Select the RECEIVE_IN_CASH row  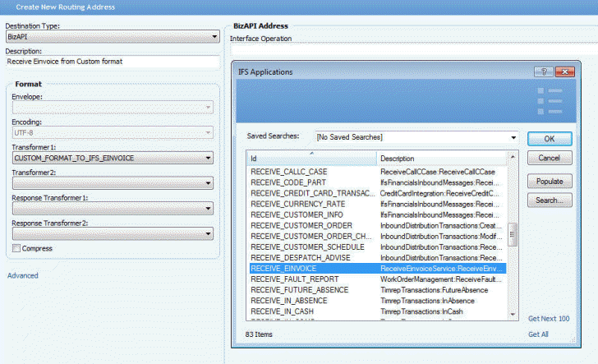click(x=378, y=311)
